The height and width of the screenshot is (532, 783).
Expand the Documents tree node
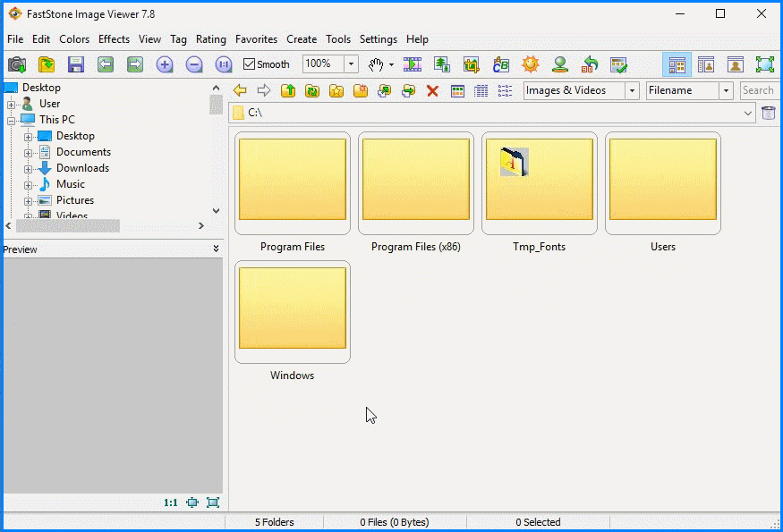coord(28,153)
